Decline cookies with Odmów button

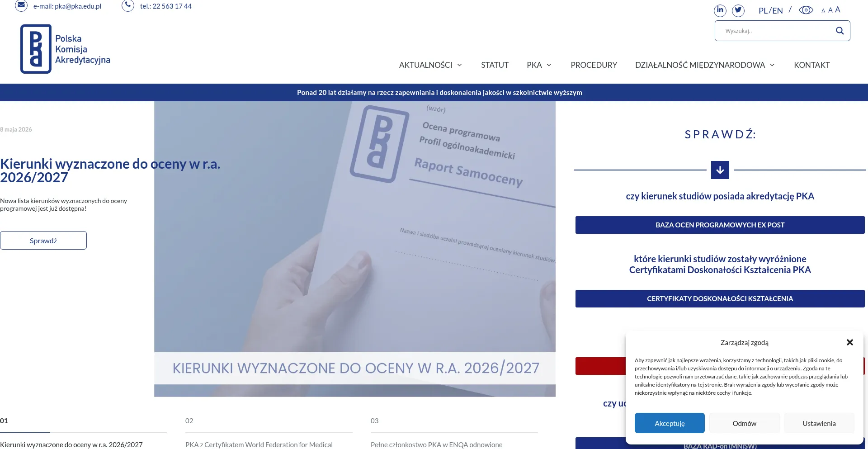[744, 423]
